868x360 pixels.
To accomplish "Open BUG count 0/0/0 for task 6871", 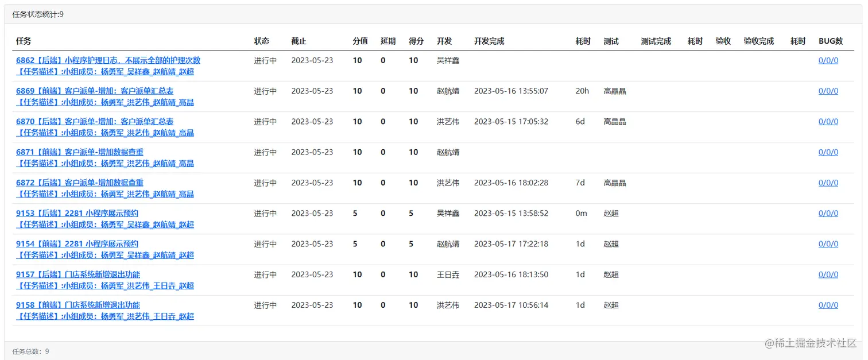I will (x=828, y=152).
